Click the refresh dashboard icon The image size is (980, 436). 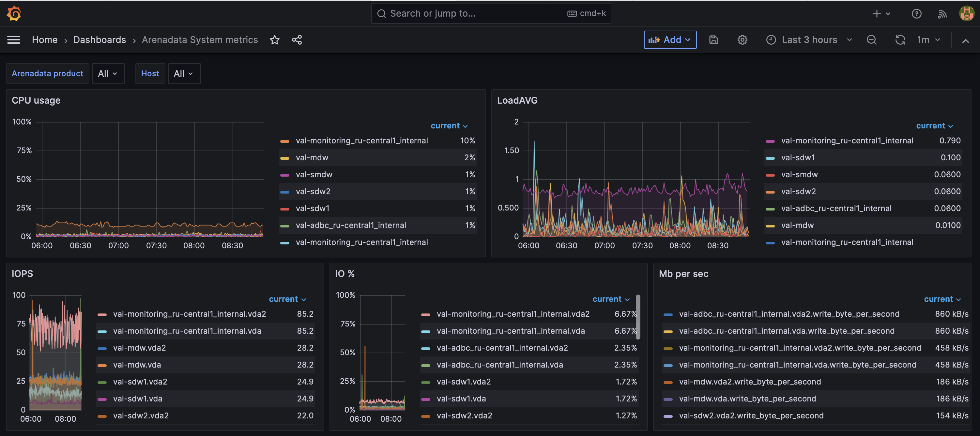tap(900, 40)
